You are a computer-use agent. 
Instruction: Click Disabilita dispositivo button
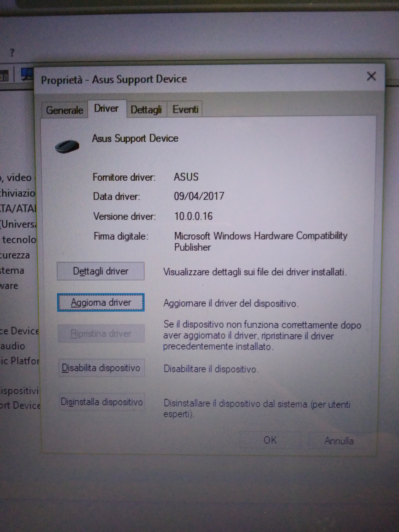click(x=101, y=368)
